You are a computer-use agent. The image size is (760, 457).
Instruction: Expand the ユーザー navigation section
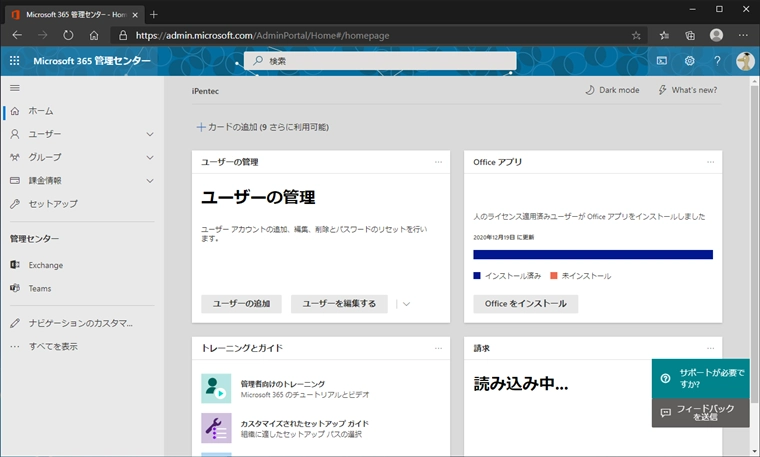tap(150, 134)
